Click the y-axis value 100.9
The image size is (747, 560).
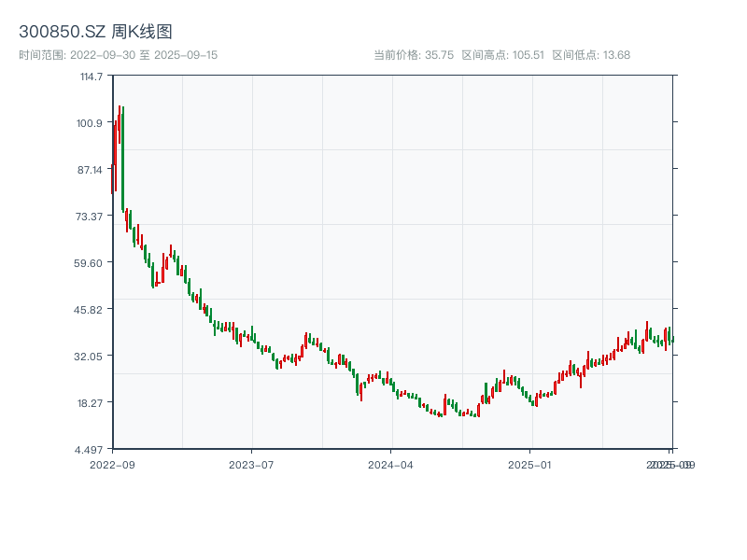(x=90, y=123)
